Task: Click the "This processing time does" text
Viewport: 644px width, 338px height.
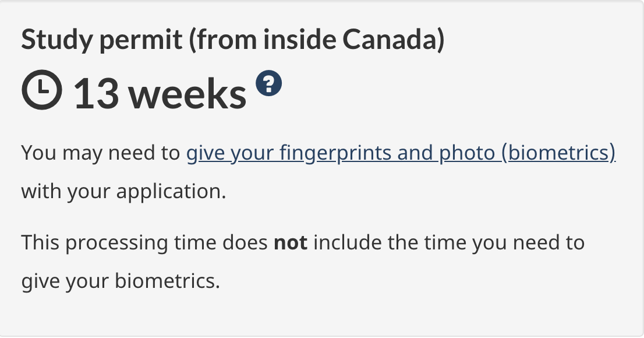Action: pos(146,242)
